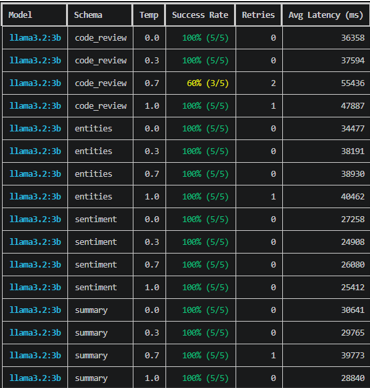The image size is (370, 388).
Task: Click llama3.2:3b in the 38930 latency row
Action: coord(35,174)
